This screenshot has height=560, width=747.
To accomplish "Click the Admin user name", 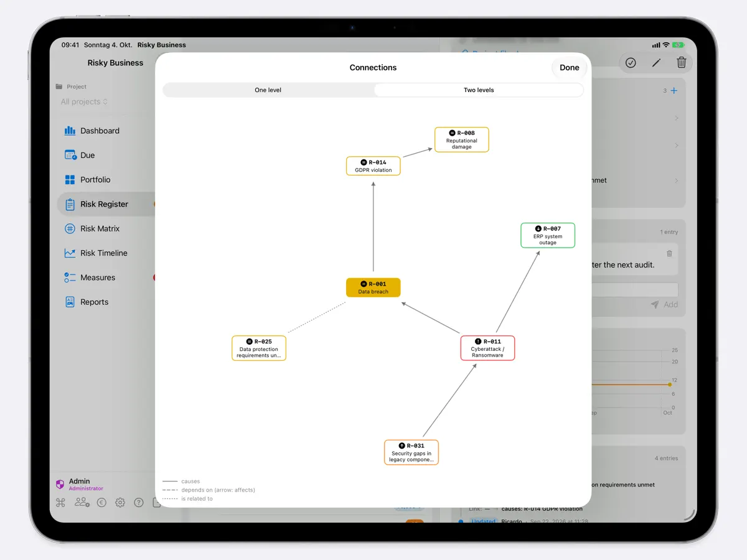I will coord(79,481).
